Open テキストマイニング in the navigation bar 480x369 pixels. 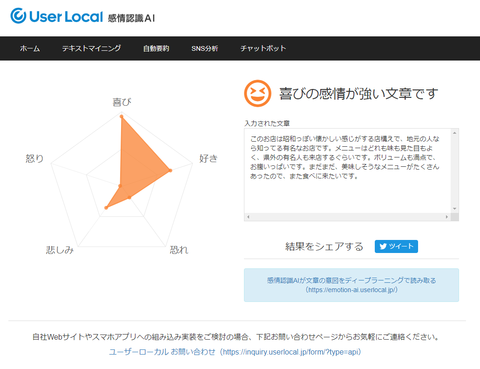tap(91, 48)
